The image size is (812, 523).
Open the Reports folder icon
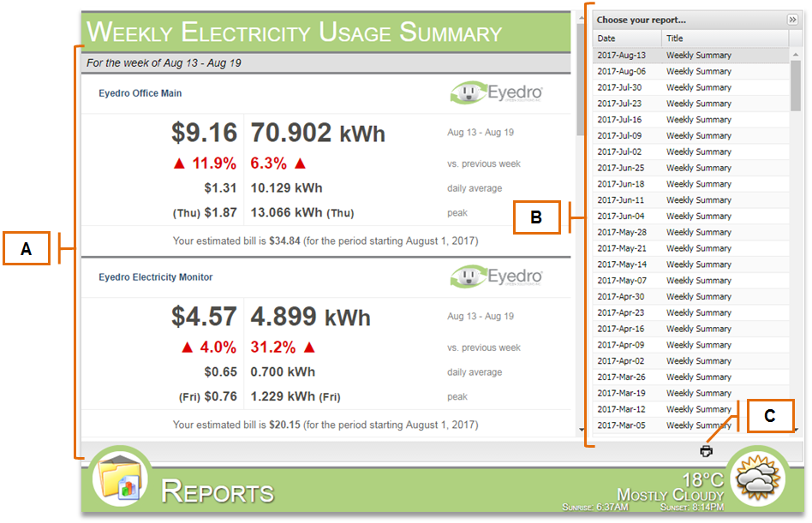pyautogui.click(x=121, y=477)
